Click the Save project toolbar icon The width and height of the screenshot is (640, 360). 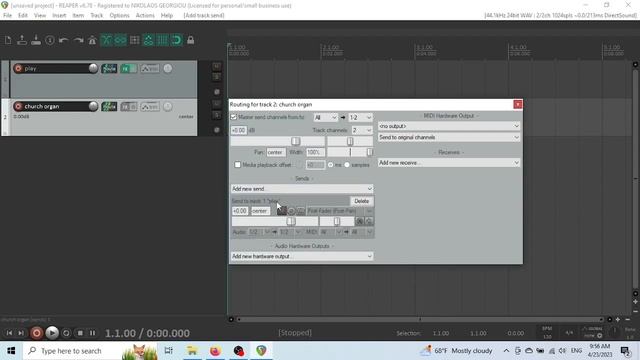pos(36,40)
